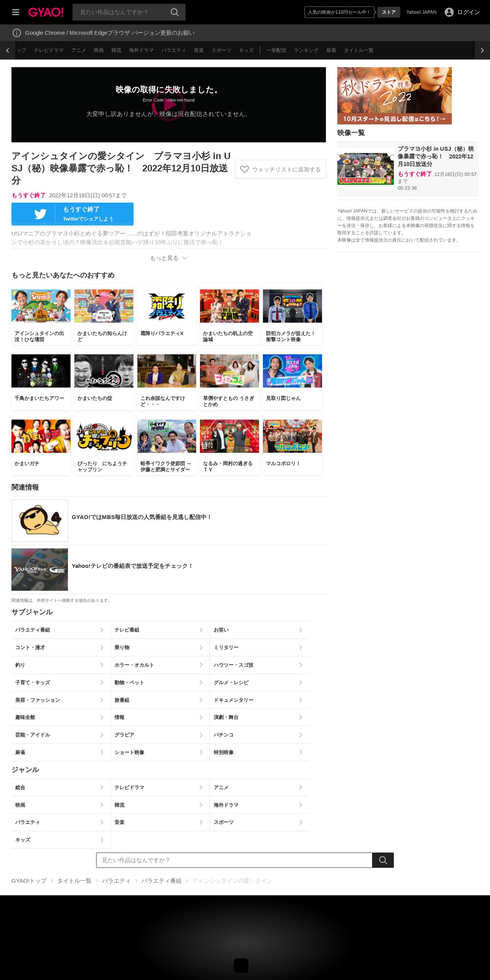Click the ストア button
Viewport: 490px width, 980px height.
tap(389, 12)
